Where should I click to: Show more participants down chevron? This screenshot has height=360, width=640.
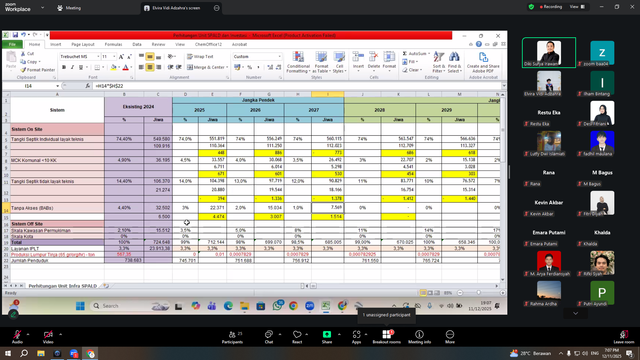click(x=576, y=313)
